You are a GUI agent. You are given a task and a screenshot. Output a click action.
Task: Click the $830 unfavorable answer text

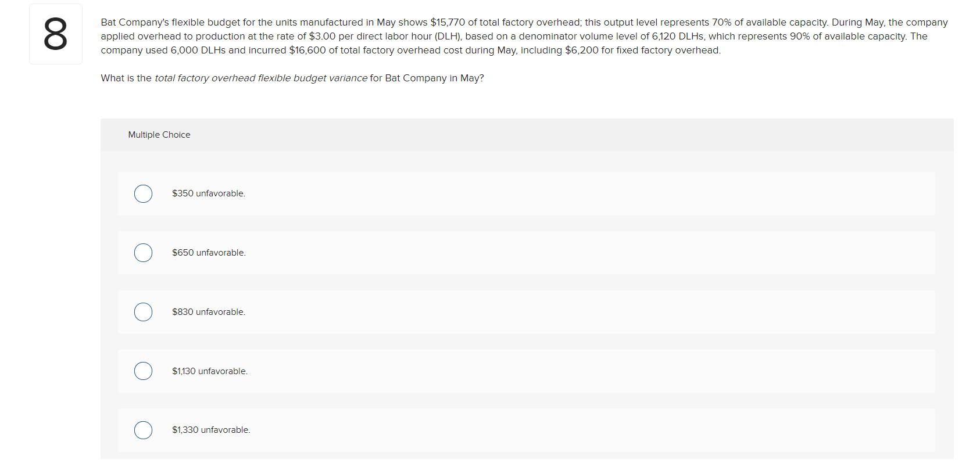click(x=209, y=312)
